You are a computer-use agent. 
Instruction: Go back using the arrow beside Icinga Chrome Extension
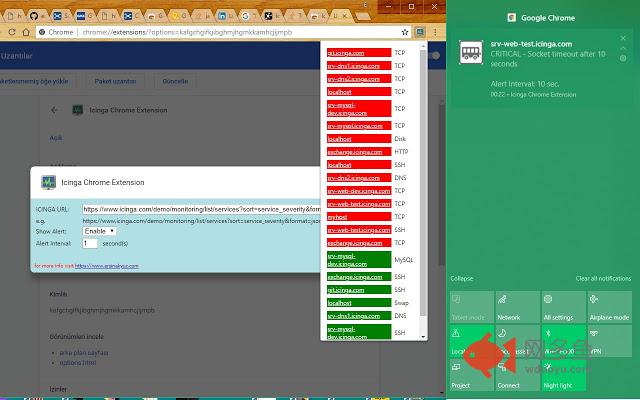(x=54, y=110)
